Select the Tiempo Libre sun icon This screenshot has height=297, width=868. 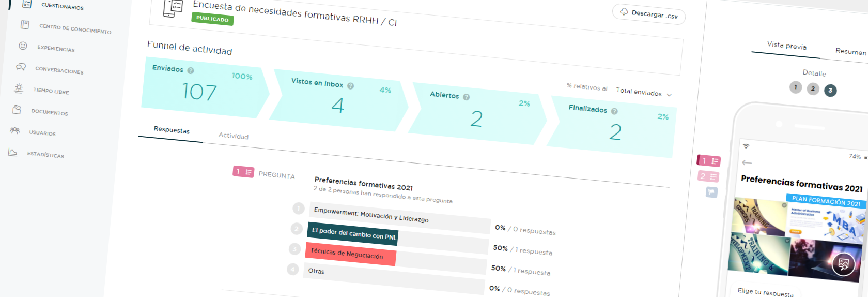click(x=19, y=88)
